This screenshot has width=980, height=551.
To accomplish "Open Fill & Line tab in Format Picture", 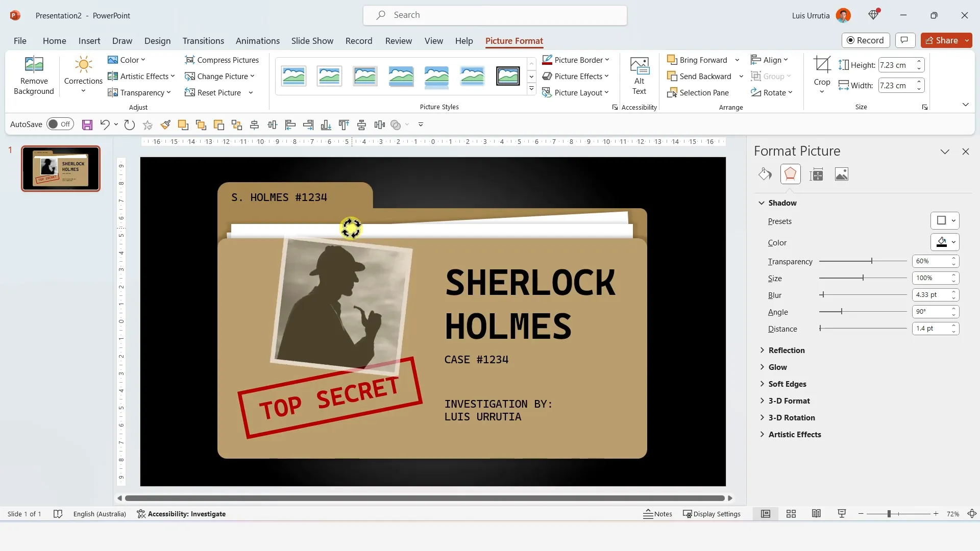I will point(765,174).
